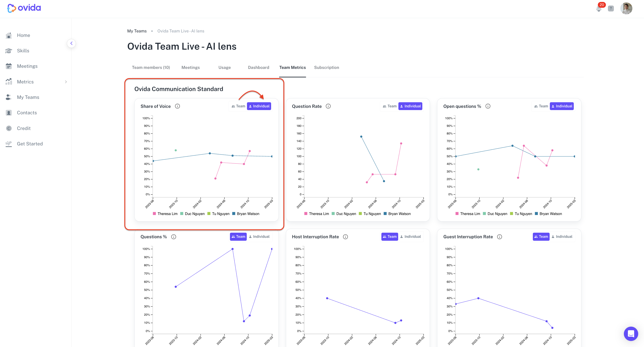
Task: Open the notifications bell icon
Action: [599, 9]
